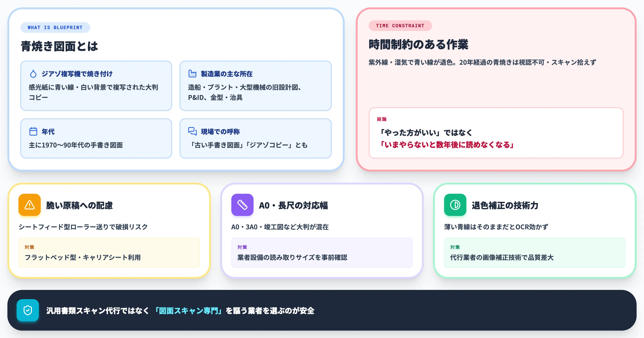
Task: Click the 退色補正の技術力 heading
Action: [505, 205]
